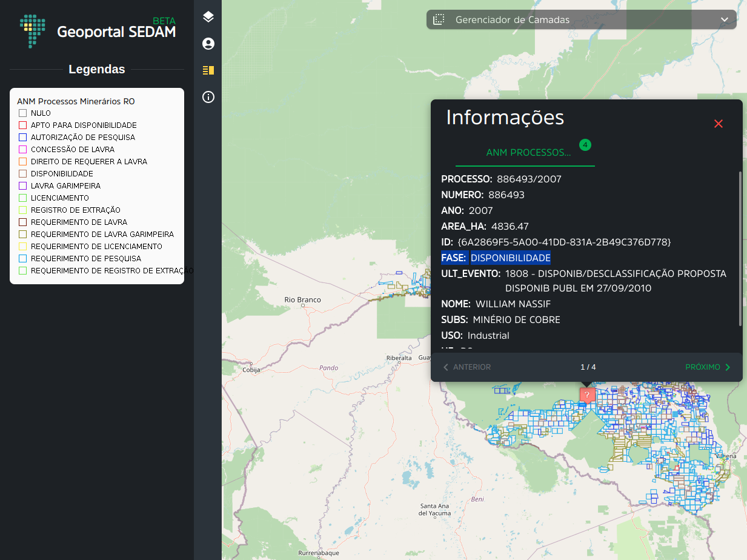This screenshot has width=747, height=560.
Task: Click the Informações popup title
Action: [x=505, y=118]
